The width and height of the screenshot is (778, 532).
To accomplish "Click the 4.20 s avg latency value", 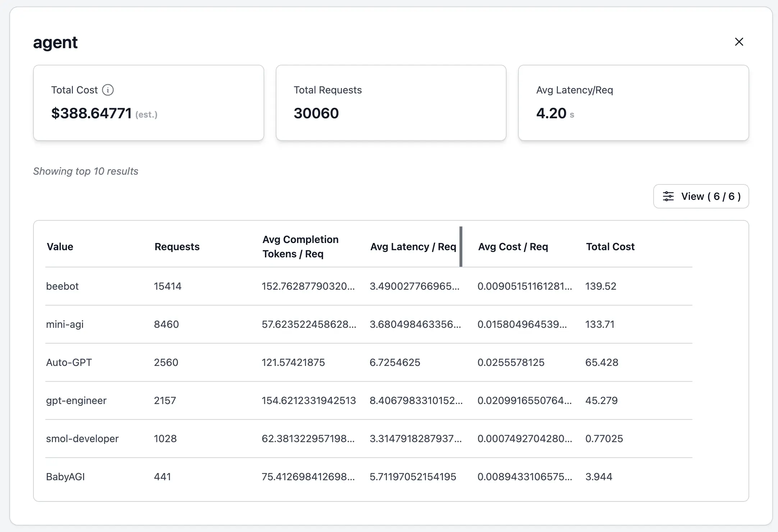I will (x=555, y=113).
